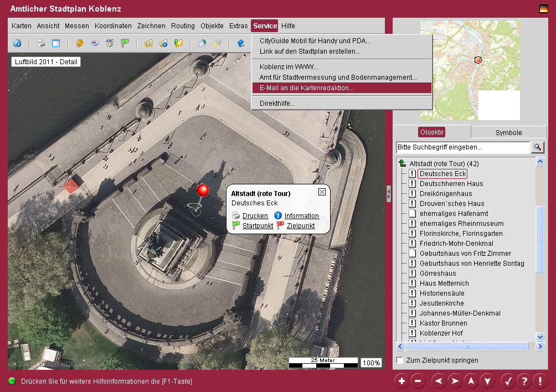Select 'E-Mail an die Kartenredaktion...' menu entry
This screenshot has width=556, height=392.
[307, 88]
